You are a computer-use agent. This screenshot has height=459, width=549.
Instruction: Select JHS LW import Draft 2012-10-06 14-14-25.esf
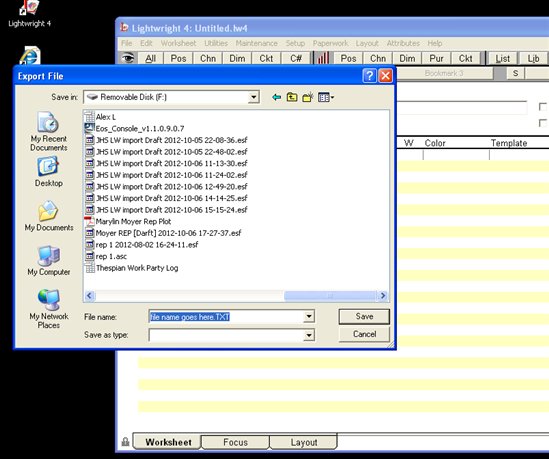tap(166, 198)
